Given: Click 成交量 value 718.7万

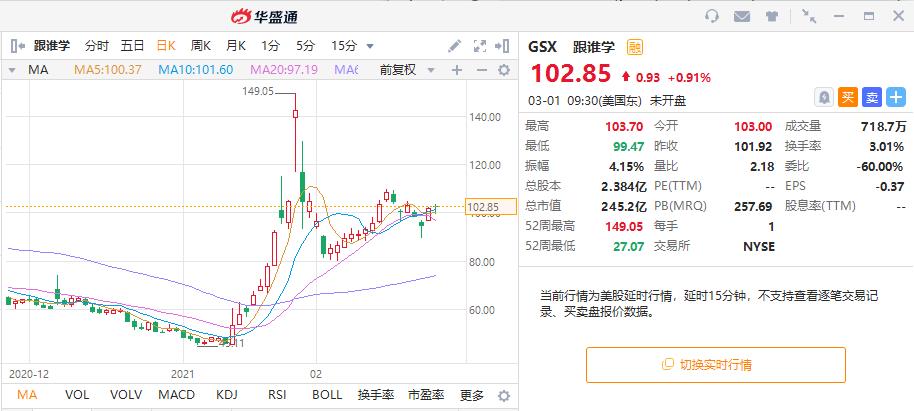Looking at the screenshot, I should tap(884, 127).
